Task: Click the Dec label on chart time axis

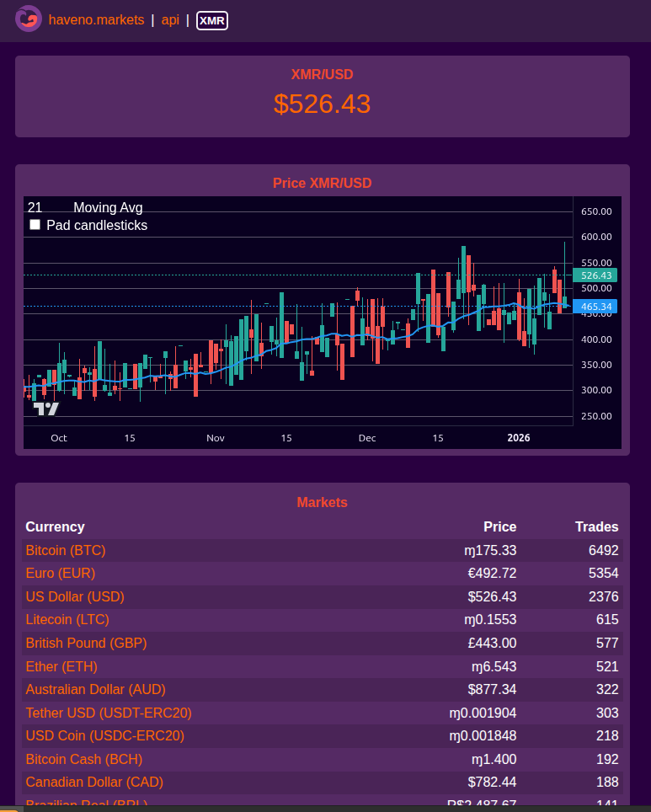Action: (x=367, y=438)
